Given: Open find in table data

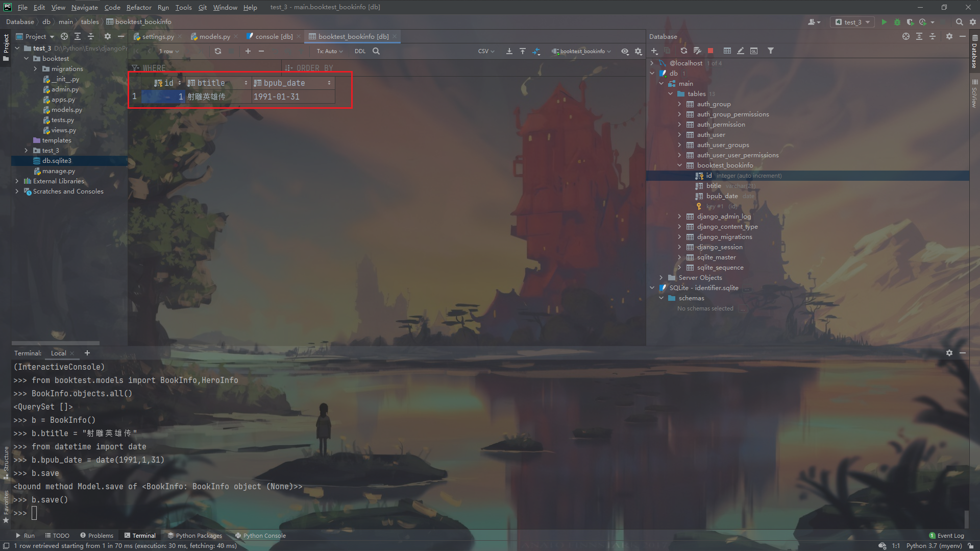Looking at the screenshot, I should click(376, 51).
